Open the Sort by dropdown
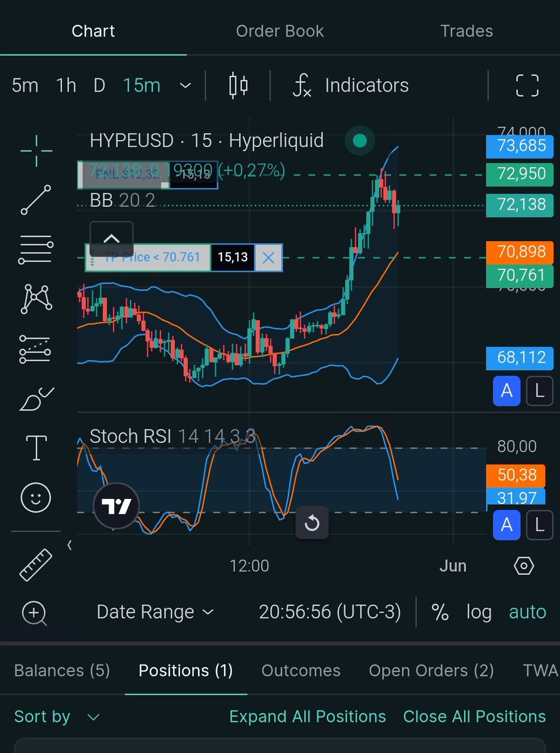Screen dimensions: 560x753 [x=56, y=717]
